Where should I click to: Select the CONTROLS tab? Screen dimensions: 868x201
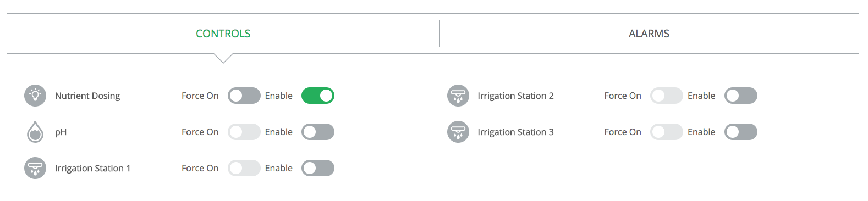point(223,33)
